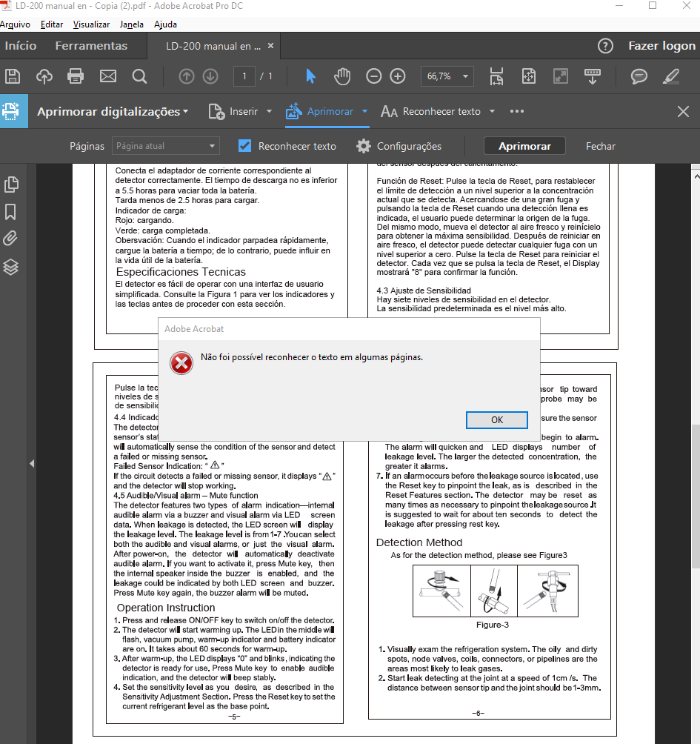Click the vertical scrollbar thumb
Viewport: 700px width, 744px height.
[x=696, y=496]
